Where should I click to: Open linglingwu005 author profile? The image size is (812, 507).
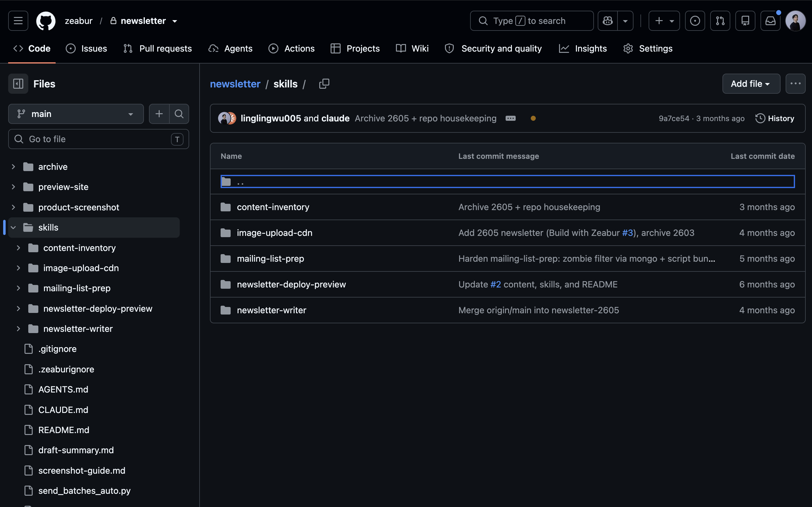tap(271, 118)
